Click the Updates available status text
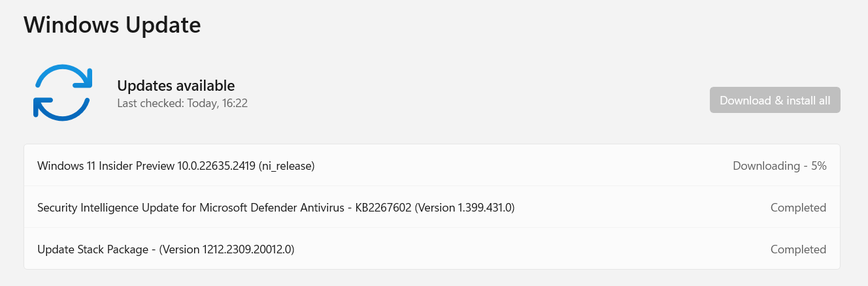868x286 pixels. click(176, 86)
